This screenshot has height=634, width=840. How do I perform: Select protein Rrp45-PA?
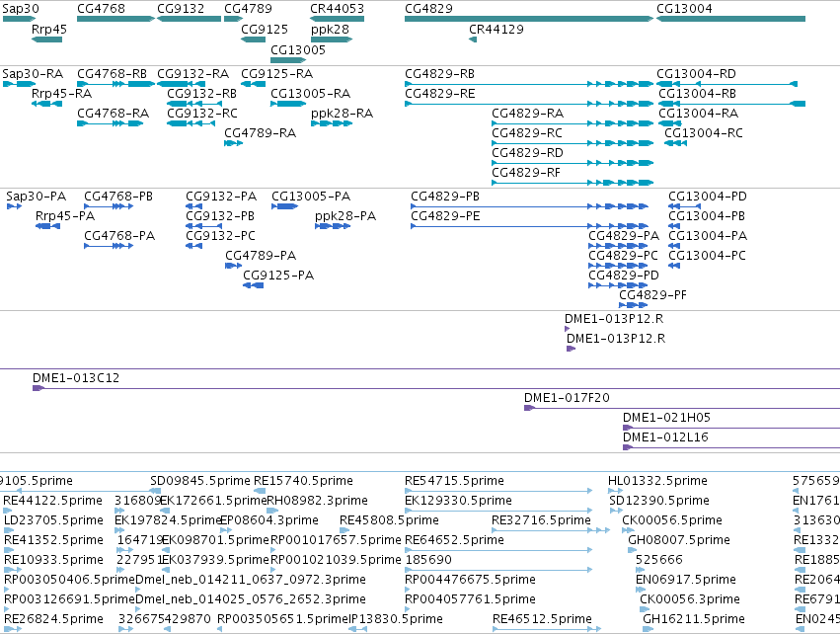[65, 216]
